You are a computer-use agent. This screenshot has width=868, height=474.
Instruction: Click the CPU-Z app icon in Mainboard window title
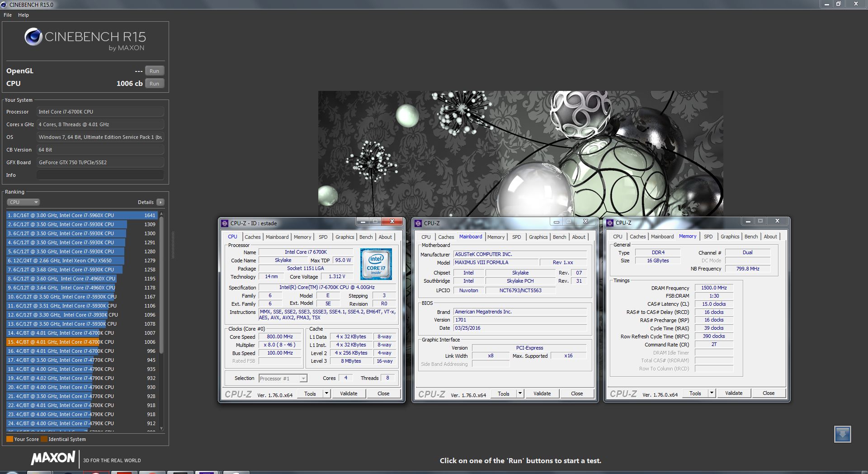(x=418, y=223)
